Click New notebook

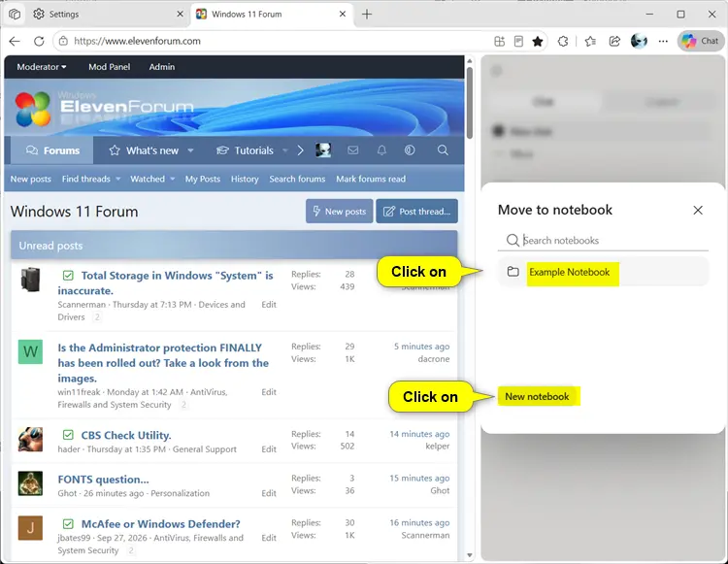point(537,397)
